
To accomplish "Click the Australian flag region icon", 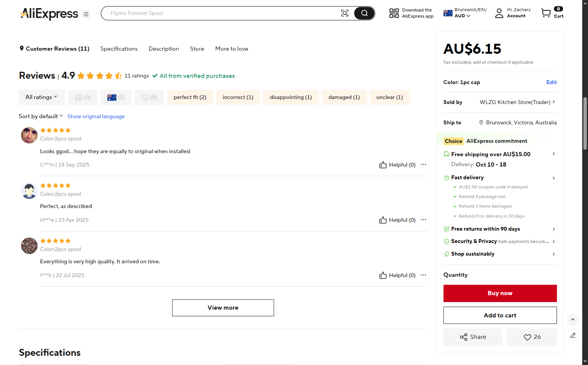I will pos(448,13).
